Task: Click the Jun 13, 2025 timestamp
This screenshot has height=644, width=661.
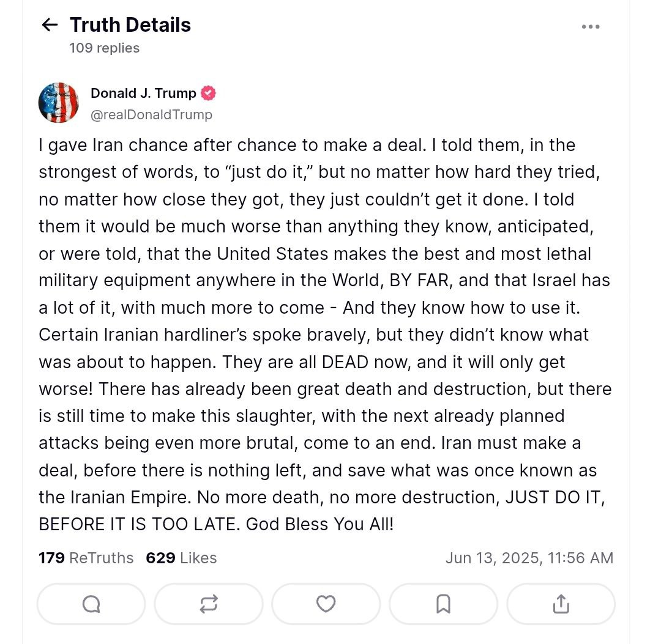Action: pyautogui.click(x=529, y=558)
